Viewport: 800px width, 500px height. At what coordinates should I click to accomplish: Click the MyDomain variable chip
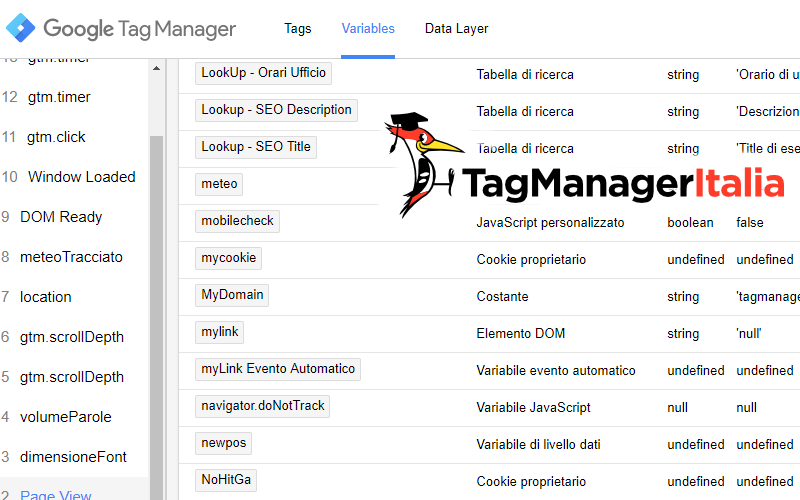pyautogui.click(x=232, y=295)
